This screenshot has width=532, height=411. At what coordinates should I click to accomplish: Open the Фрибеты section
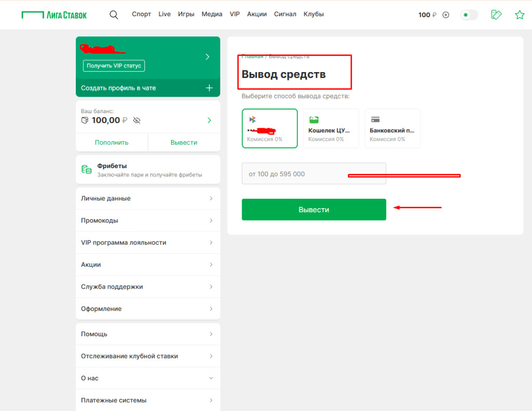(148, 170)
